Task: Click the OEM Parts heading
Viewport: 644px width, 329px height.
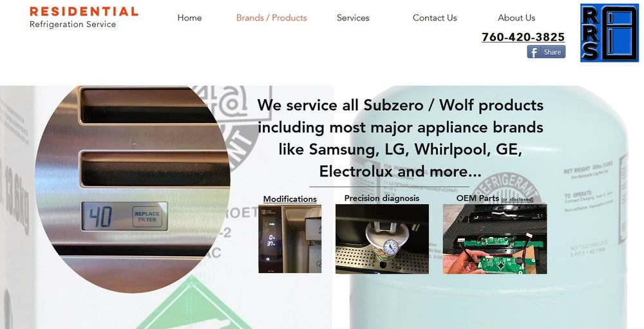Action: (478, 198)
